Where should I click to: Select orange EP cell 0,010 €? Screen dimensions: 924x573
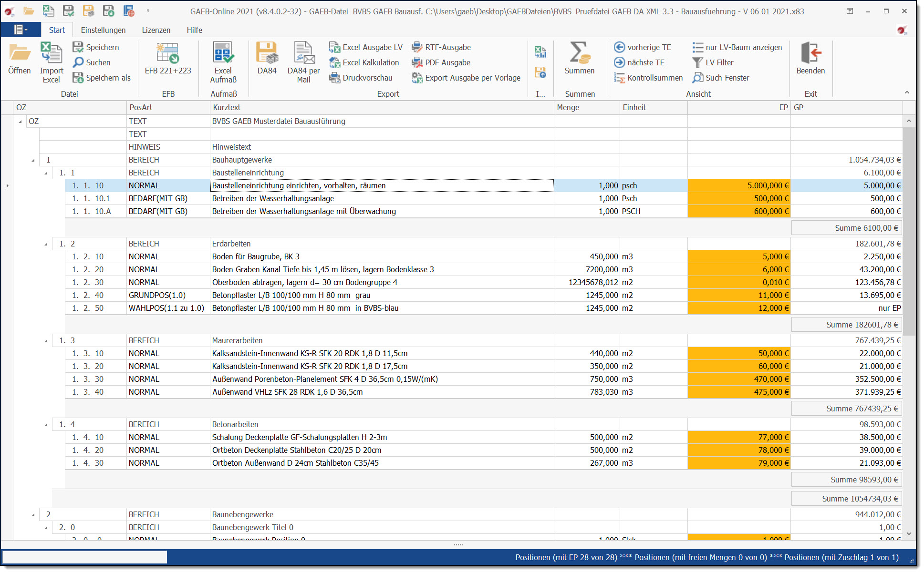pos(739,282)
